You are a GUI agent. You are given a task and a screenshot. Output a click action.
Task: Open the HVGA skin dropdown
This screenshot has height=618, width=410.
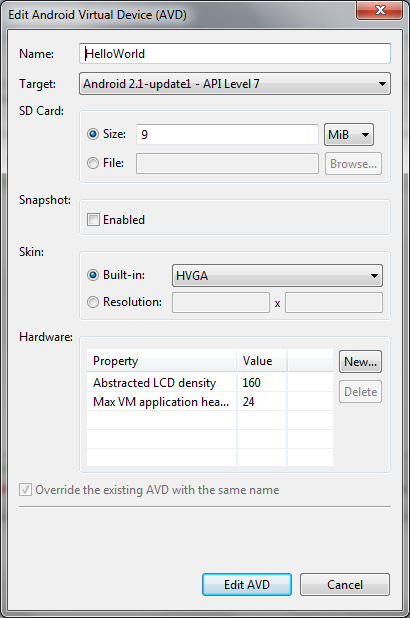click(277, 275)
